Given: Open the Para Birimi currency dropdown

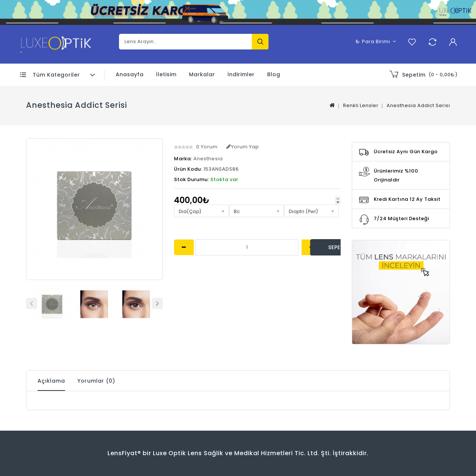Looking at the screenshot, I should (x=376, y=42).
